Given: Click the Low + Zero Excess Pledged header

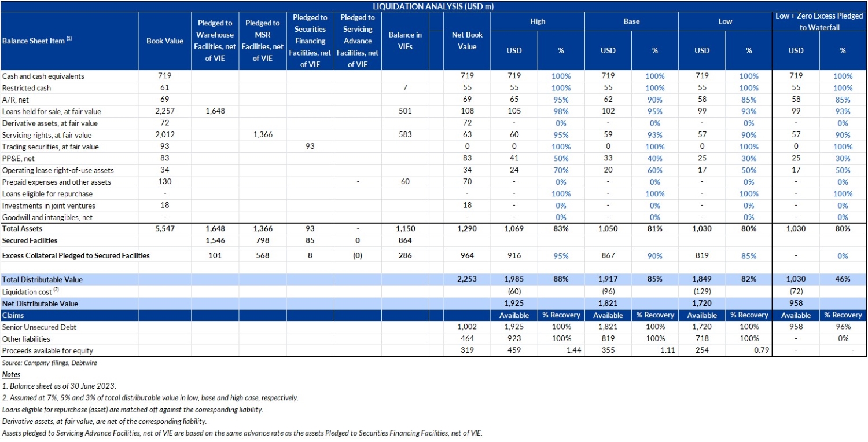Looking at the screenshot, I should tap(819, 21).
